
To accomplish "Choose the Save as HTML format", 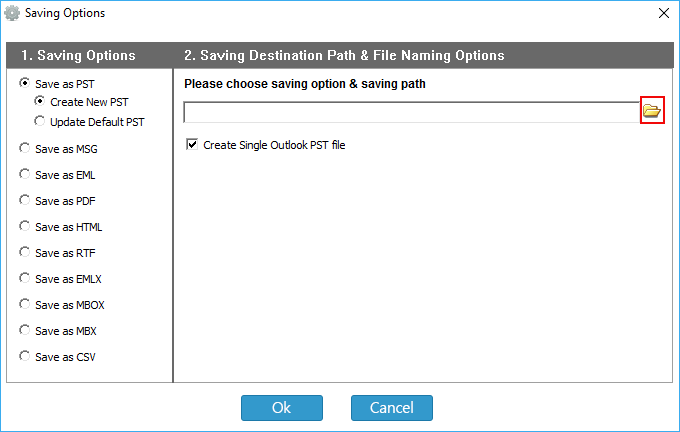I will (x=25, y=226).
